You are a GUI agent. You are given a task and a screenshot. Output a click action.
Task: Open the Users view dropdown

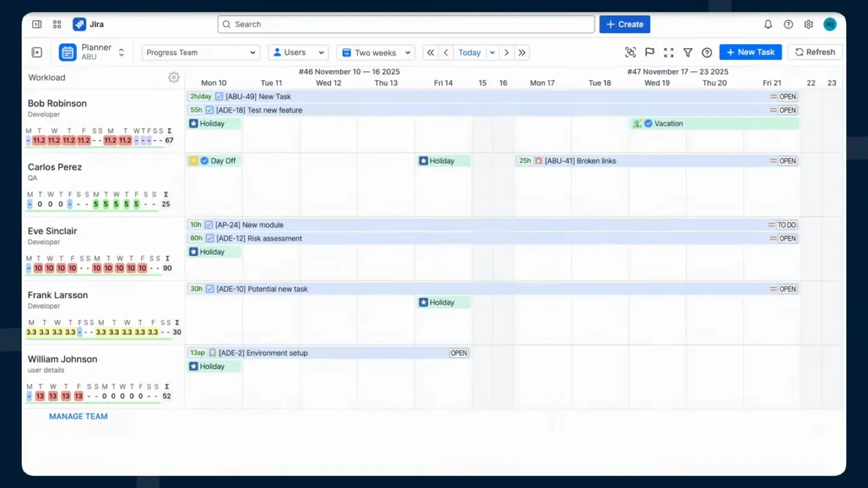(x=298, y=52)
